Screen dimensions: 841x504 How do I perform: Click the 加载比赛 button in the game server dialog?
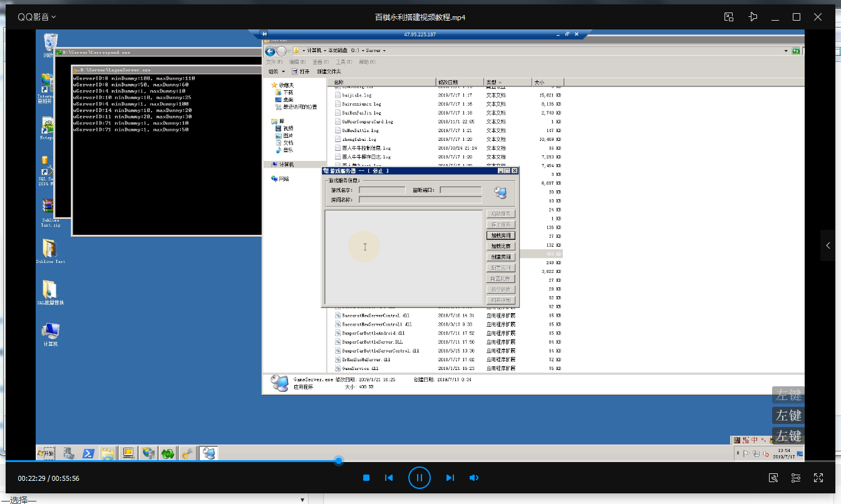tap(501, 246)
